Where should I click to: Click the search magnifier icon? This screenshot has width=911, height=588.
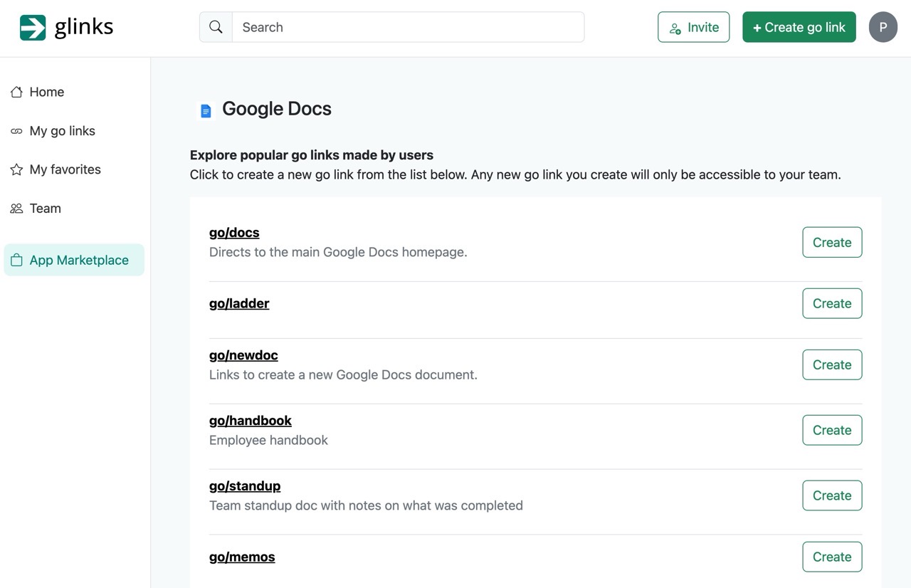coord(216,27)
